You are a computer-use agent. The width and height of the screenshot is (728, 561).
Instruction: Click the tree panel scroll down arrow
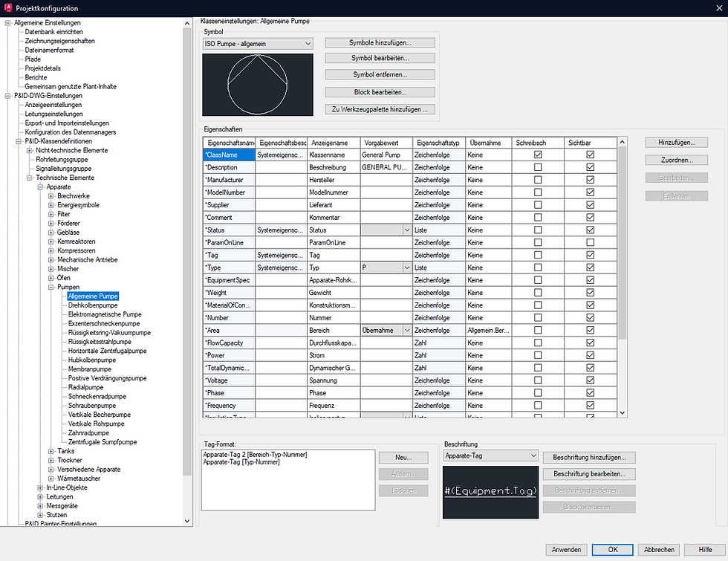[x=187, y=521]
